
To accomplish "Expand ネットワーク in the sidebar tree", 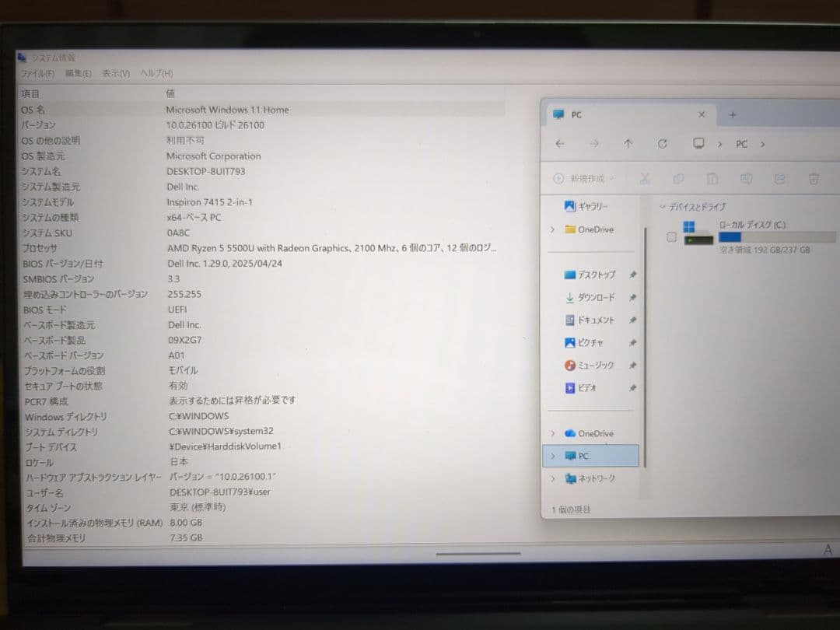I will [552, 479].
